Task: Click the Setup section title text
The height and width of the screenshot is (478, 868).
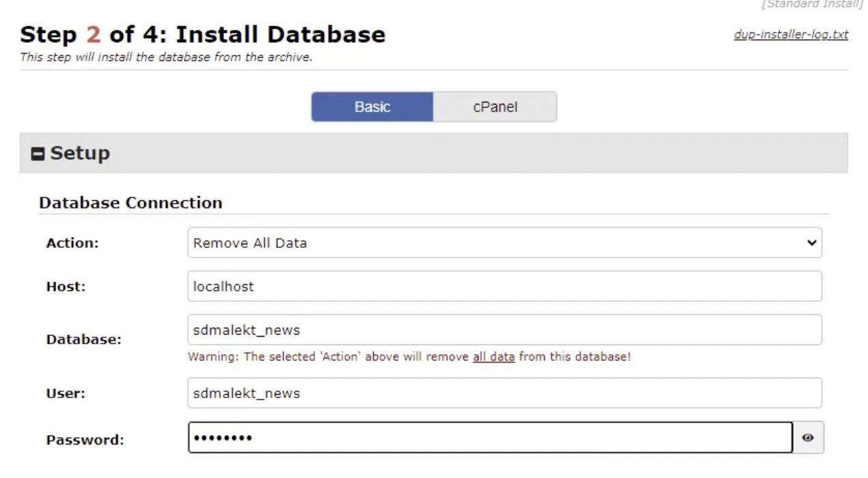Action: coord(80,154)
